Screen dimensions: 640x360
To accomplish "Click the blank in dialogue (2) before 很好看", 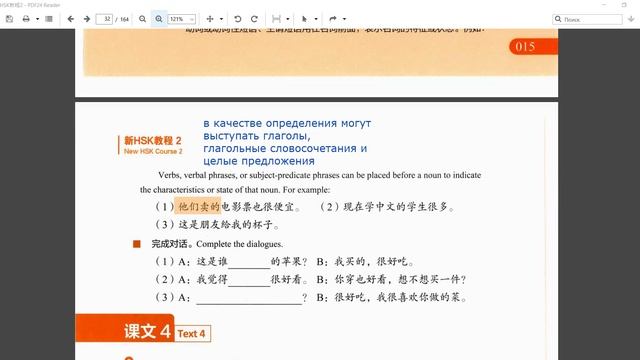I will (x=249, y=280).
